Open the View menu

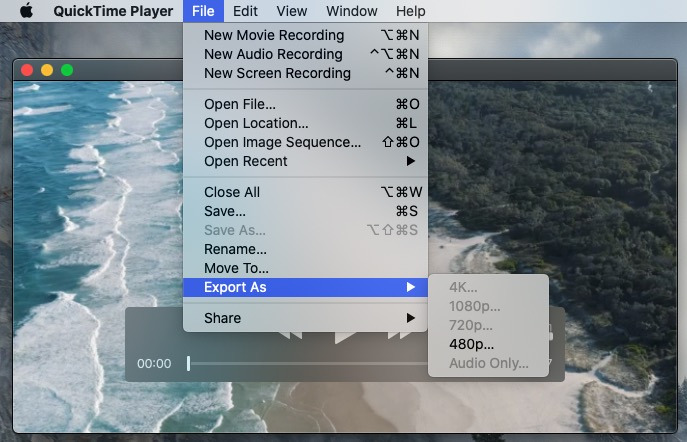pyautogui.click(x=291, y=11)
